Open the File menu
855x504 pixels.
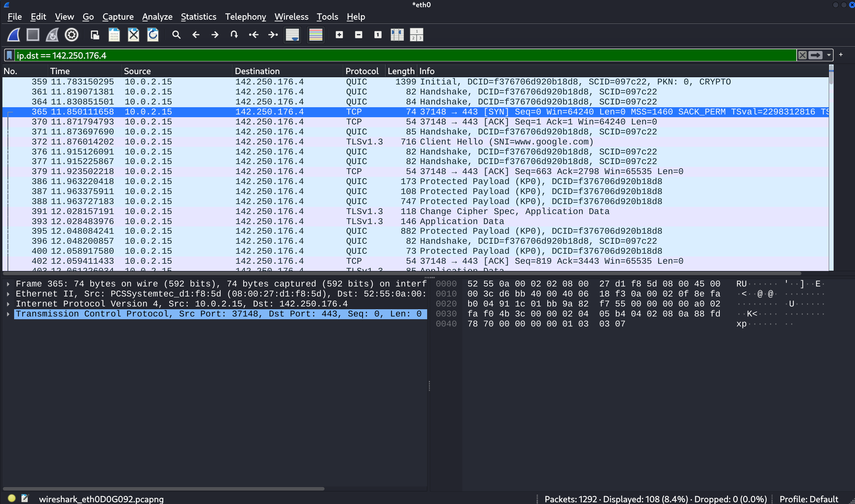(x=14, y=17)
